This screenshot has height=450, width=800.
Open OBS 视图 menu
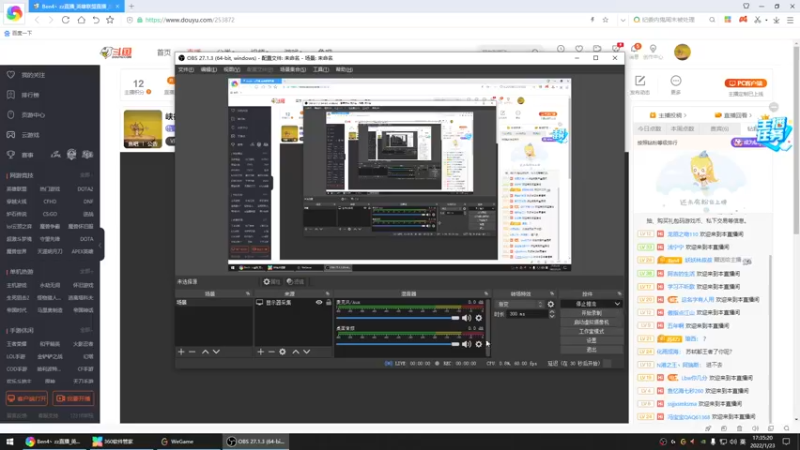231,69
